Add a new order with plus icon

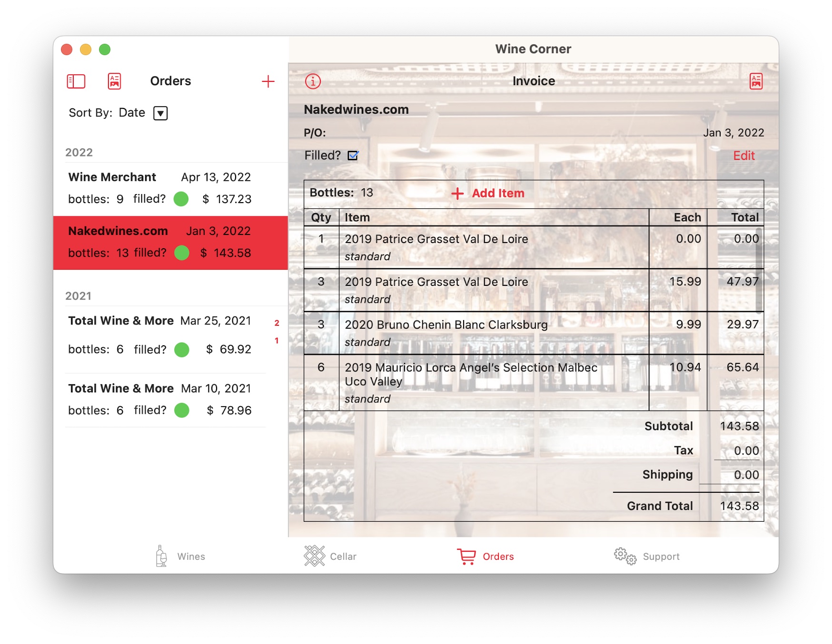(268, 81)
